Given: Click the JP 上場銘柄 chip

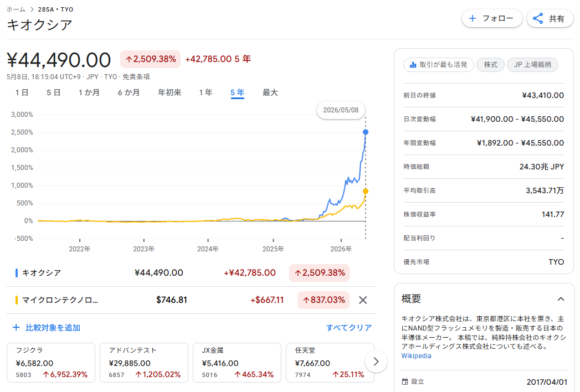Looking at the screenshot, I should pyautogui.click(x=533, y=65).
